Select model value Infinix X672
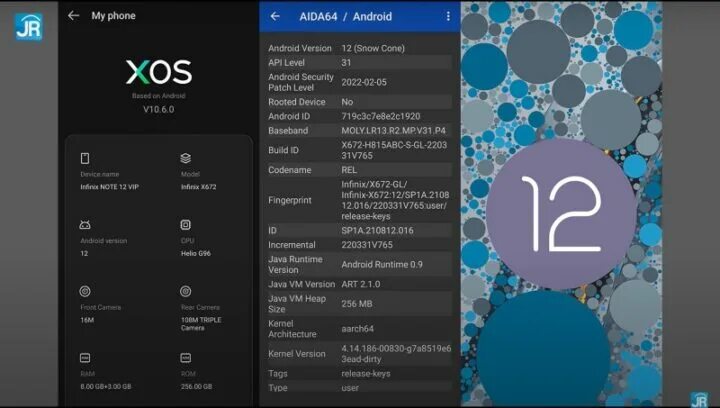This screenshot has height=408, width=720. (x=198, y=187)
